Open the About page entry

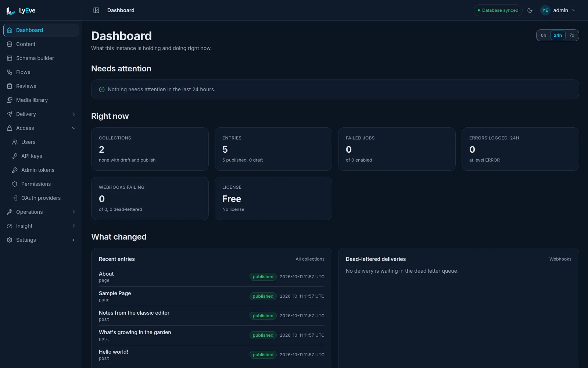pos(212,277)
